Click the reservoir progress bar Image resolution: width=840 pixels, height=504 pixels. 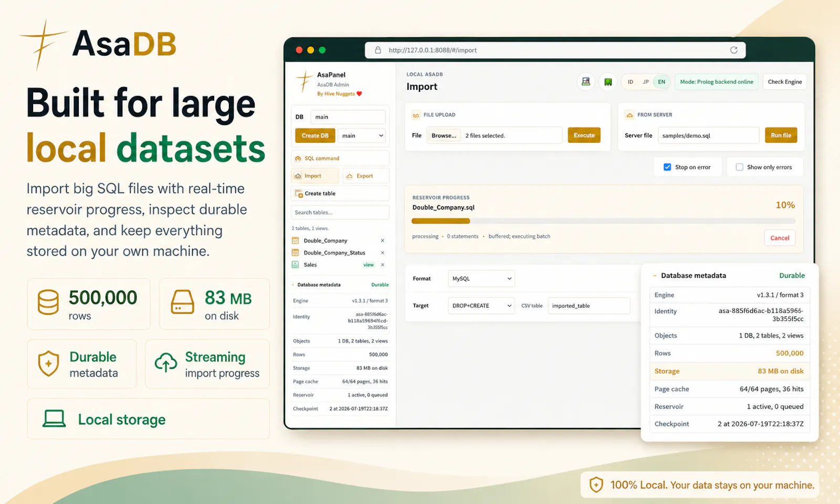tap(604, 221)
